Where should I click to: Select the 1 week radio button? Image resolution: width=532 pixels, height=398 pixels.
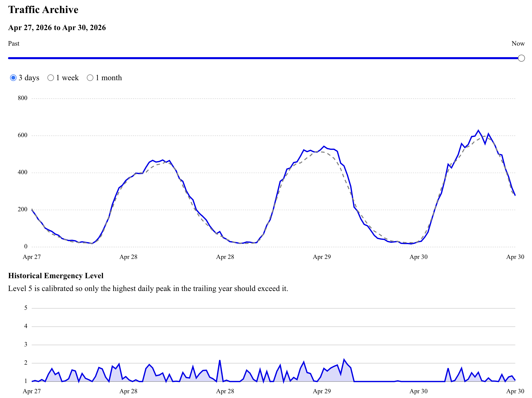point(51,78)
